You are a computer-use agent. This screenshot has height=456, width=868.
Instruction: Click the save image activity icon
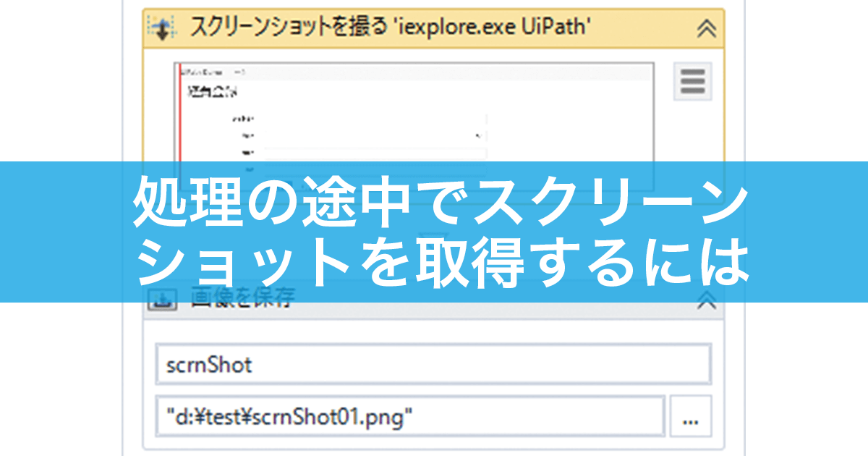(163, 298)
